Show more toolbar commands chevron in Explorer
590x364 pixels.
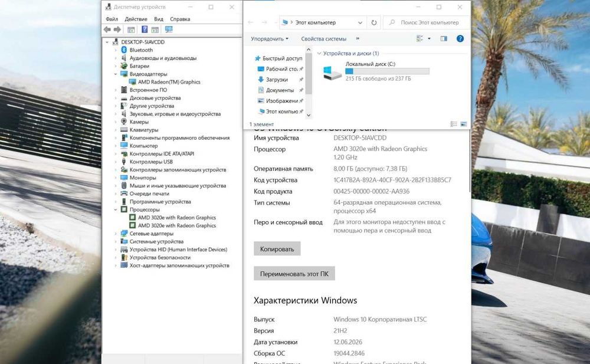click(x=358, y=38)
